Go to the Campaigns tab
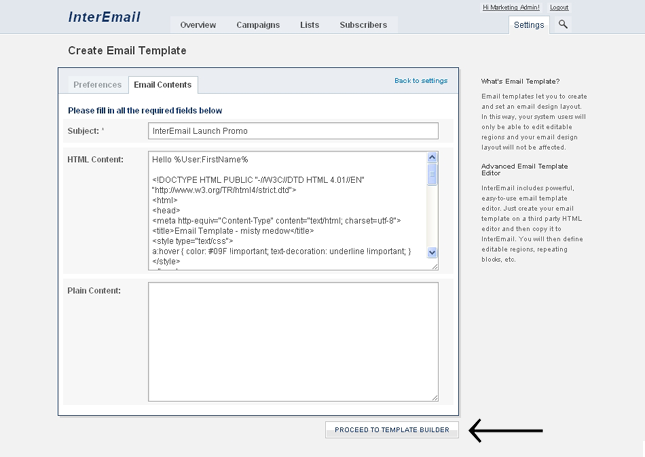This screenshot has width=645, height=457. coord(258,25)
